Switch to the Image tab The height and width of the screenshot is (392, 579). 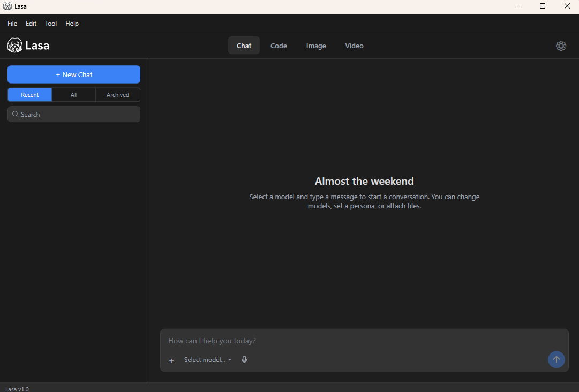315,46
